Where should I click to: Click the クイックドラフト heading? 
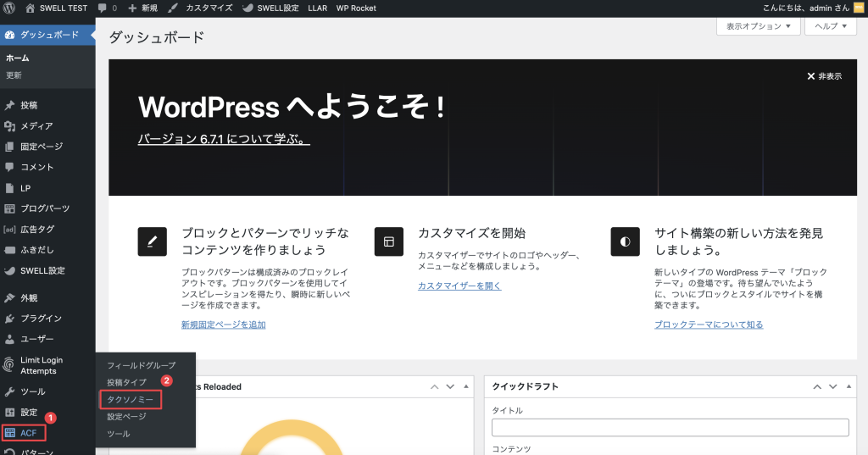pos(525,386)
